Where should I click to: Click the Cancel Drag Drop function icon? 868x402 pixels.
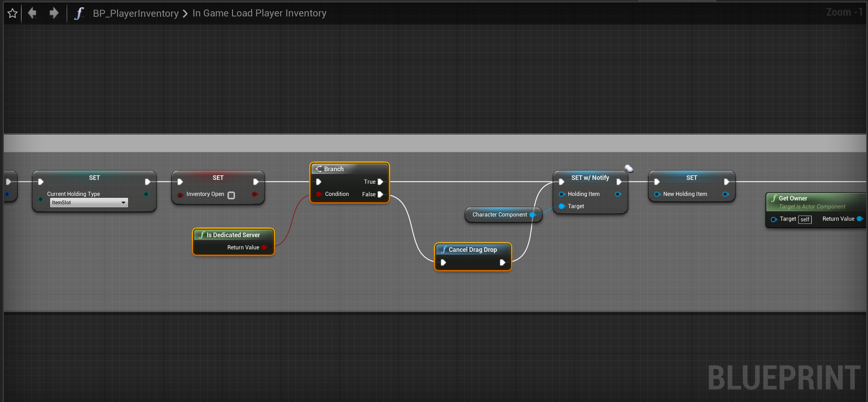(444, 249)
